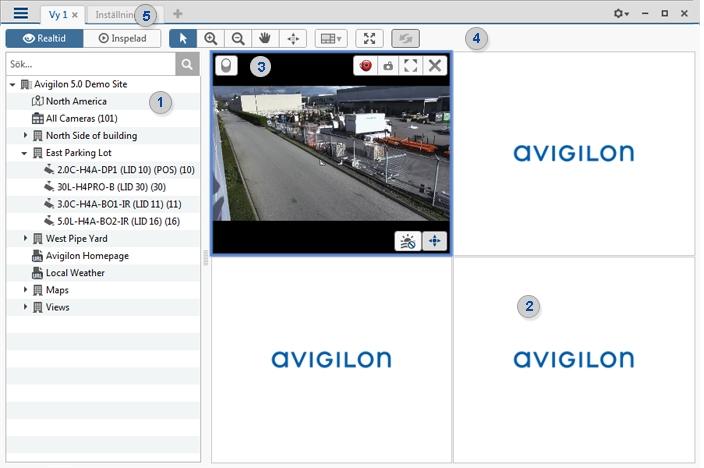Expand North Side of building
704x468 pixels.
pyautogui.click(x=25, y=135)
